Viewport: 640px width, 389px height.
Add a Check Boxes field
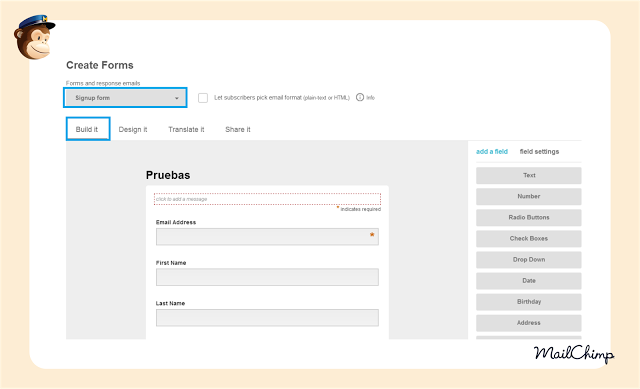point(529,239)
